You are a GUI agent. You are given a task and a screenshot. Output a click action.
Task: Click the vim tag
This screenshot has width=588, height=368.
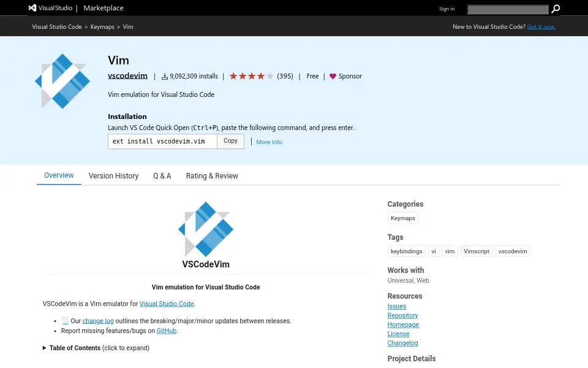pos(450,251)
